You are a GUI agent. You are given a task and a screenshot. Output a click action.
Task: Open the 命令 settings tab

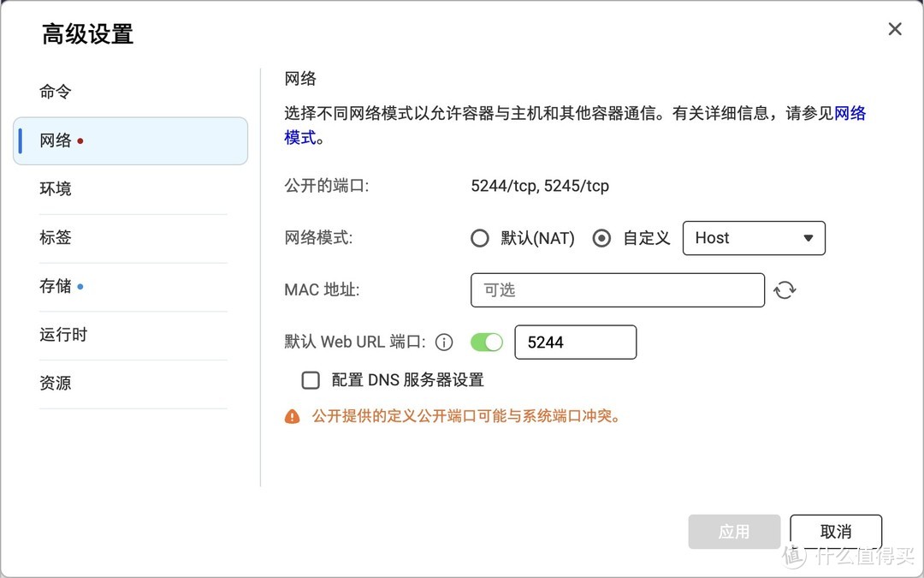pos(56,92)
